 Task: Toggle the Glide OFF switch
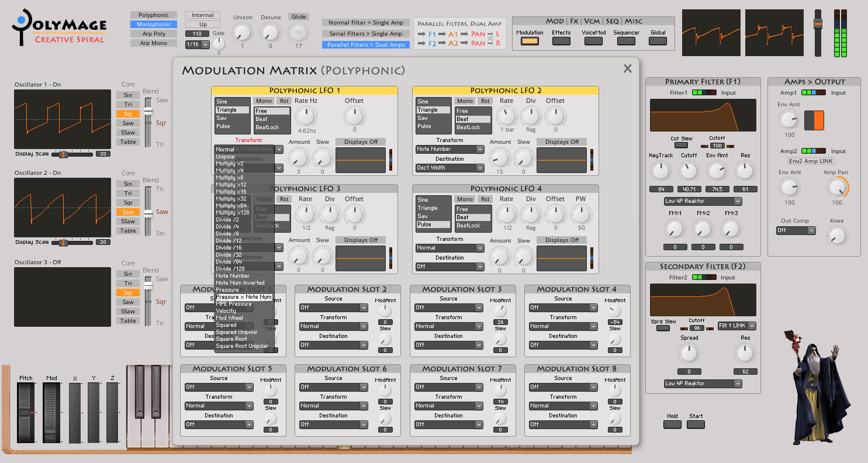click(x=299, y=32)
